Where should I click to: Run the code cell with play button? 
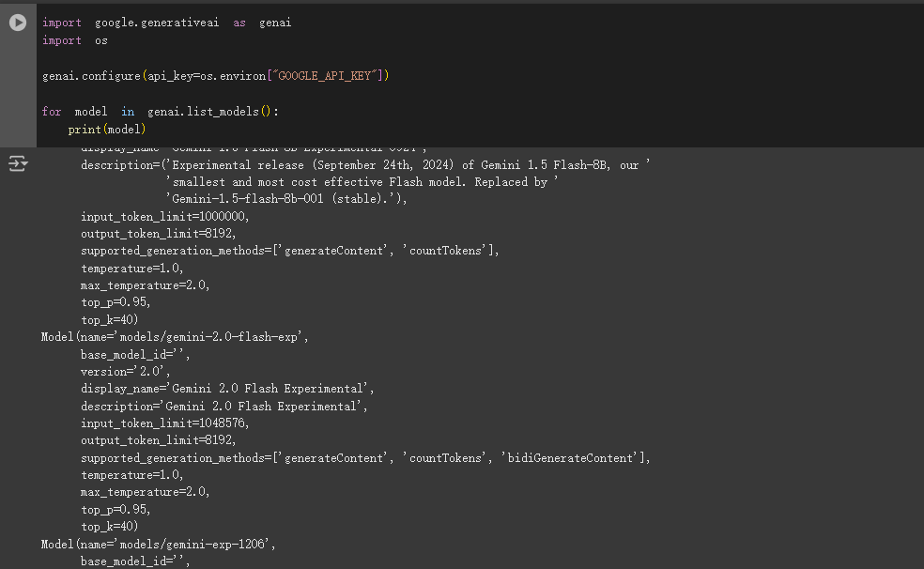click(x=18, y=23)
